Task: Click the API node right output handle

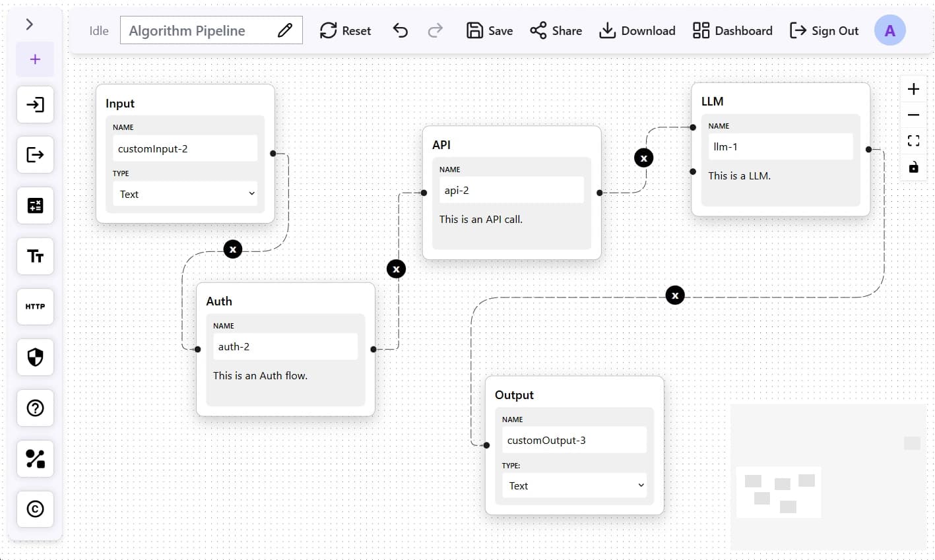Action: (599, 193)
